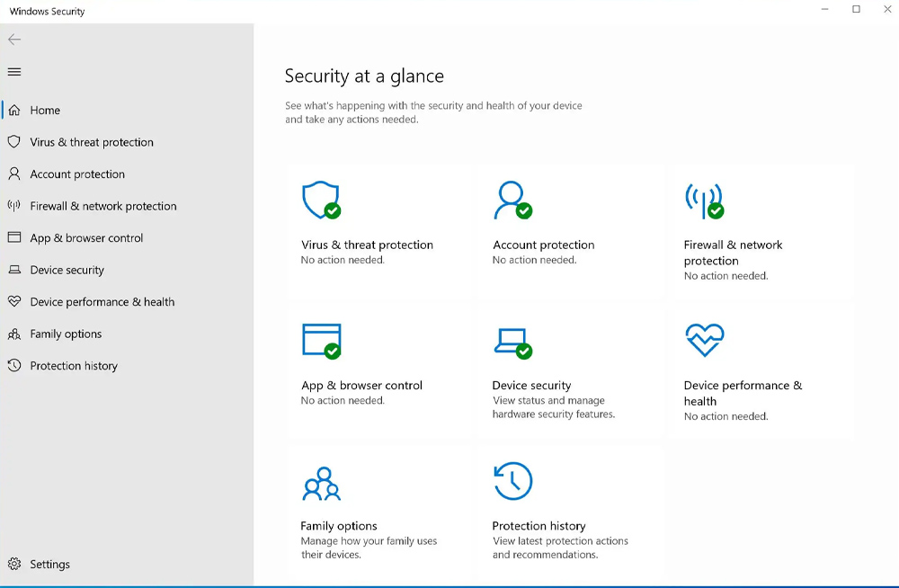The height and width of the screenshot is (588, 899).
Task: Maximize the Windows Security window
Action: (856, 9)
